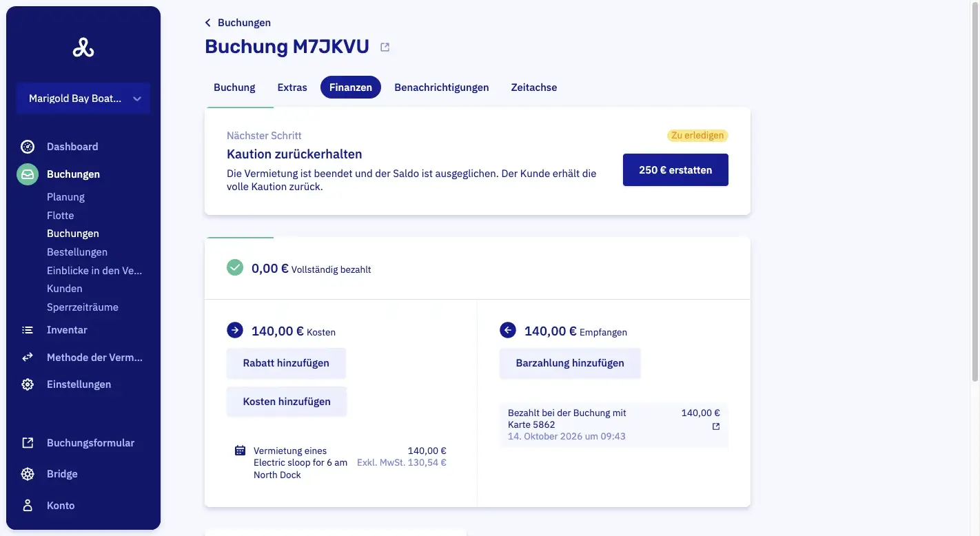Click the green fully-paid checkmark icon
980x536 pixels.
point(235,267)
